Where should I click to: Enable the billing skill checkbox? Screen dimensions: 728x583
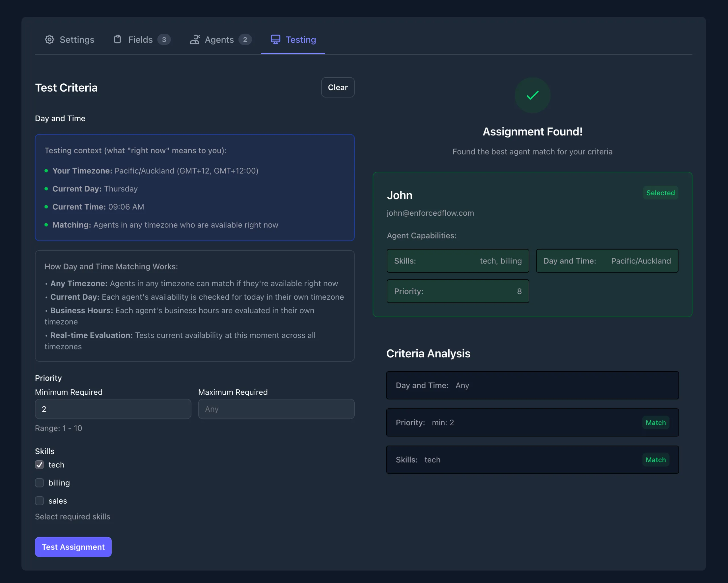40,483
